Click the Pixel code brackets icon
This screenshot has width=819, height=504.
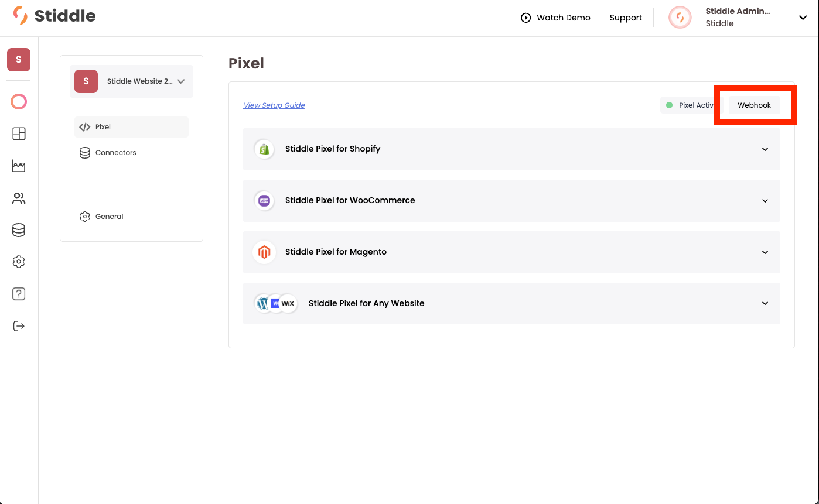[x=85, y=127]
